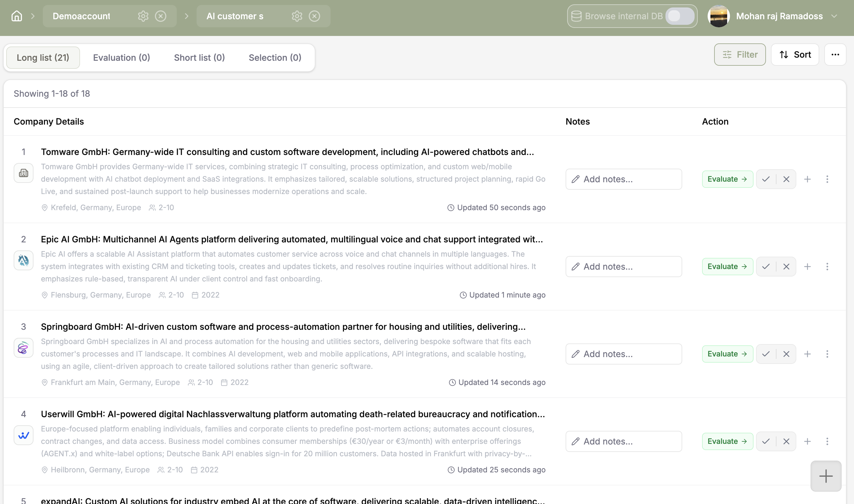Switch to the Selection (0) tab
This screenshot has height=504, width=854.
pyautogui.click(x=275, y=58)
